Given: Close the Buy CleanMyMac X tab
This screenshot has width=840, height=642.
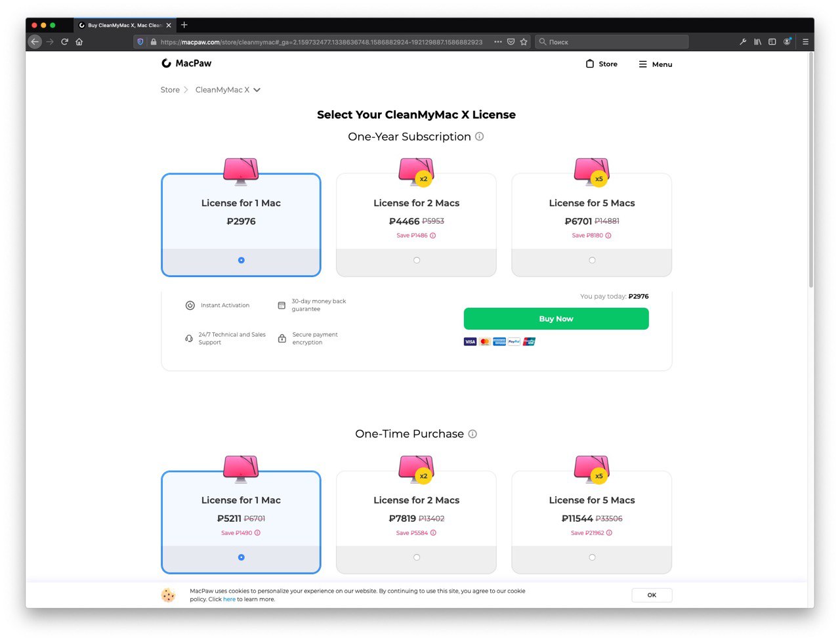Looking at the screenshot, I should coord(169,26).
